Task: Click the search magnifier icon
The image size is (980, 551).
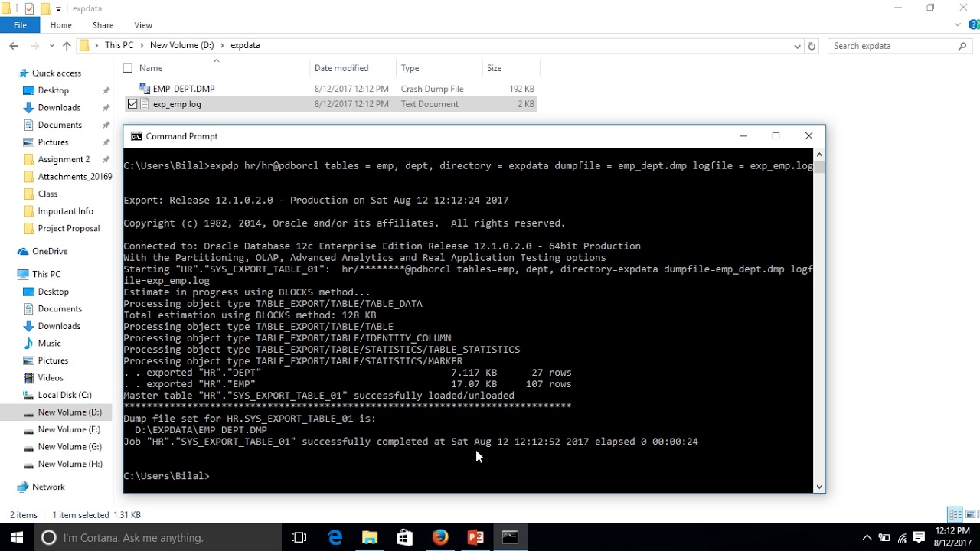Action: click(962, 46)
